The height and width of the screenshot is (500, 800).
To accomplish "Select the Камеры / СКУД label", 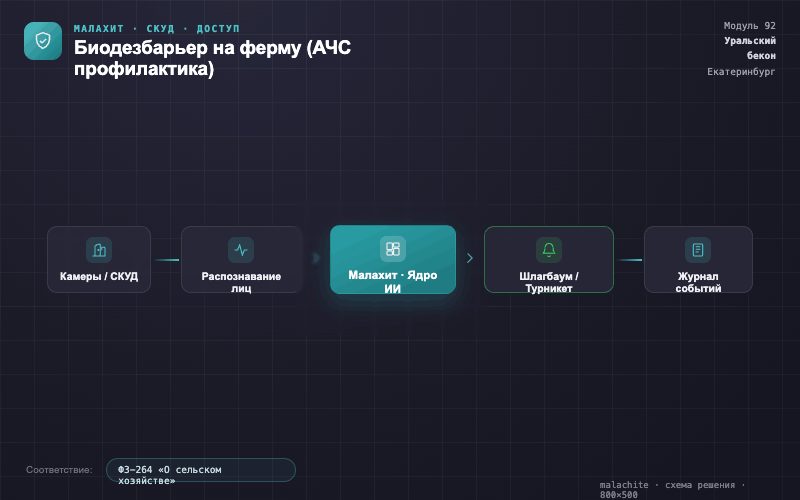I will coord(99,277).
